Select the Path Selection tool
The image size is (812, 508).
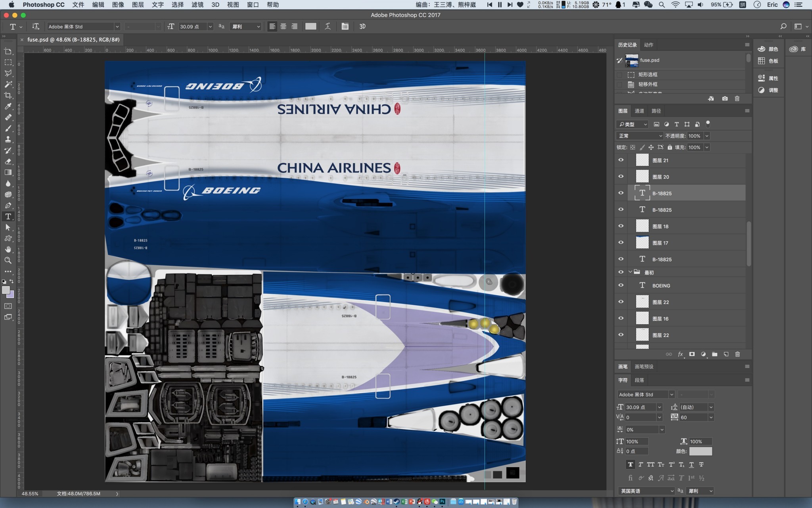coord(8,227)
